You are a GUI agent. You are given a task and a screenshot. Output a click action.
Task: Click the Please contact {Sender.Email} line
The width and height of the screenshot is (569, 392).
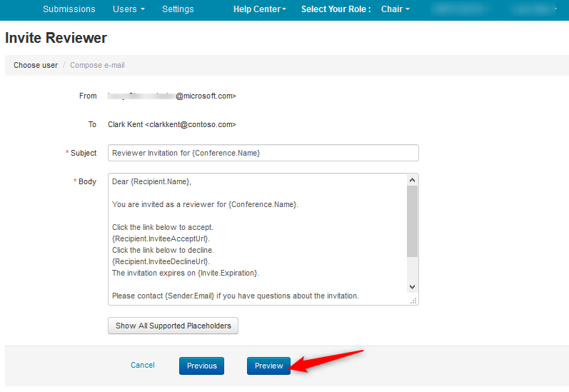236,296
